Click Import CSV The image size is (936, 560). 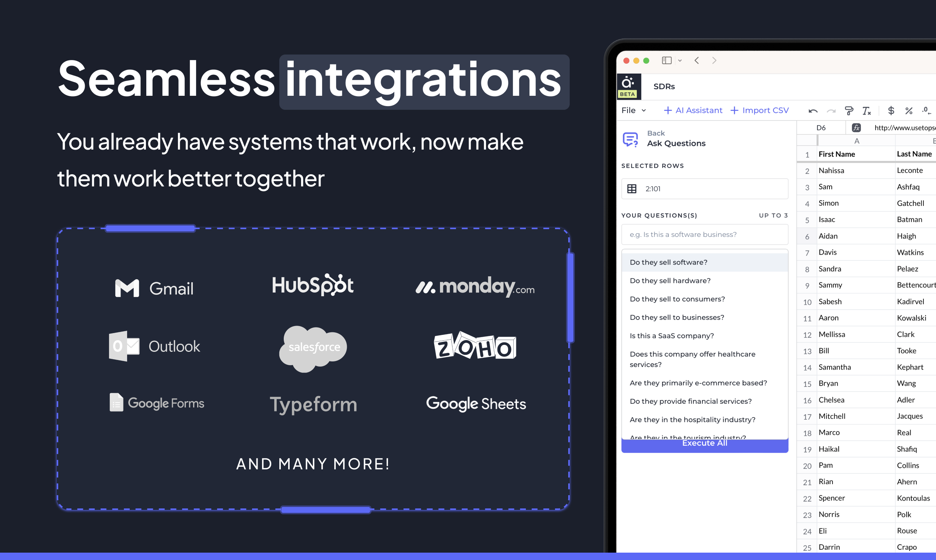click(759, 110)
